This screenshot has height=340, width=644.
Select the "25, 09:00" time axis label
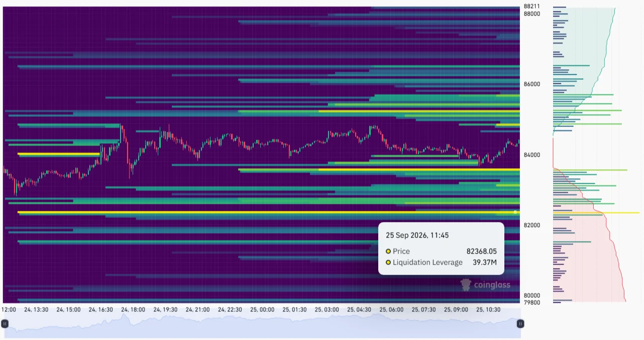click(456, 309)
